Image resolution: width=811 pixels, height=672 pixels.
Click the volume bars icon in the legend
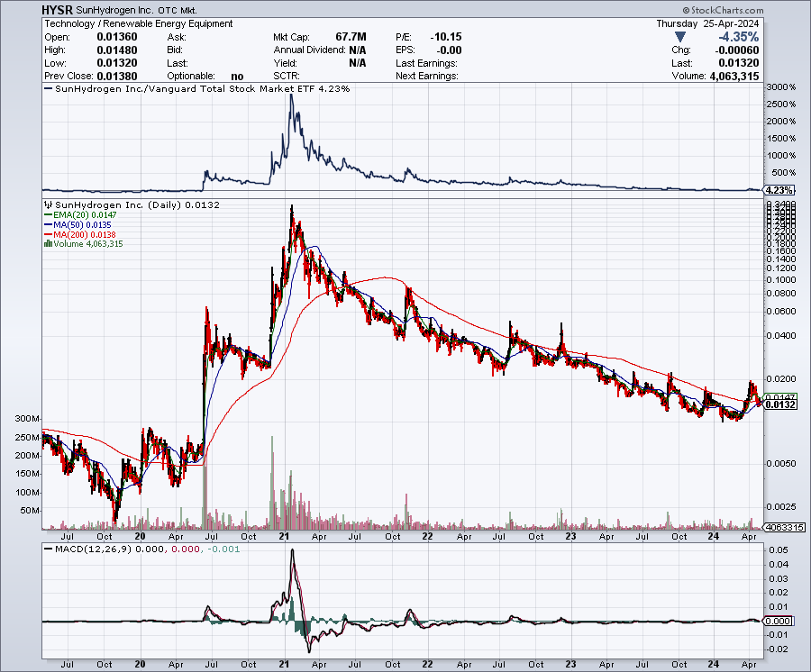tap(49, 244)
